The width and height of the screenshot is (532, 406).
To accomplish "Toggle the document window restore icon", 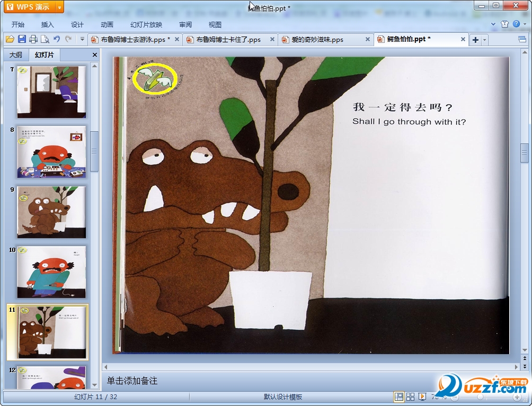I will point(522,39).
